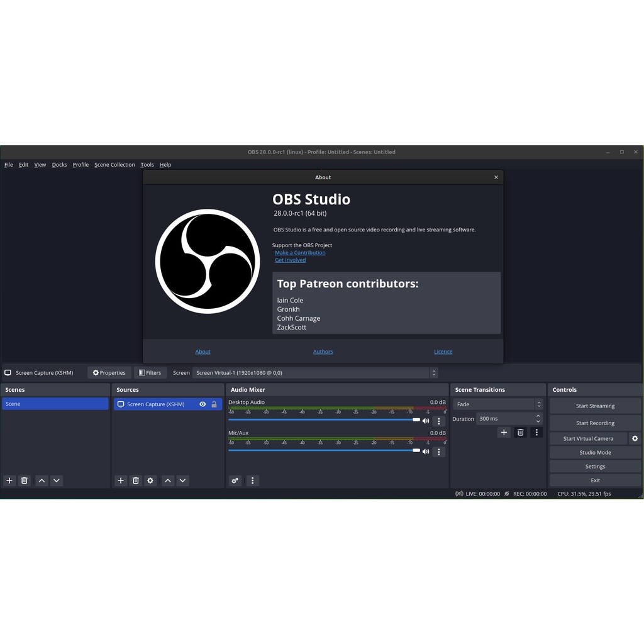Image resolution: width=644 pixels, height=644 pixels.
Task: Open the Docks menu
Action: tap(59, 165)
